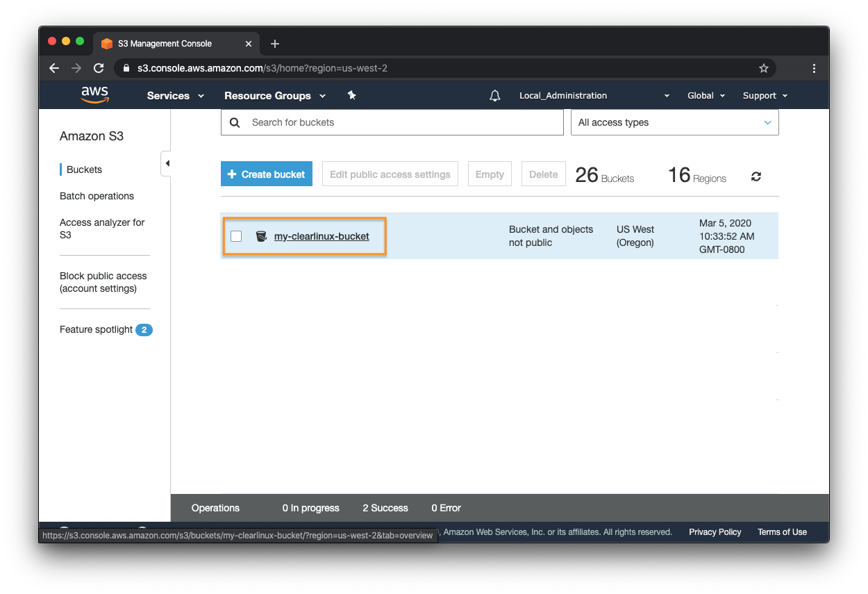The width and height of the screenshot is (868, 594).
Task: Click the padlock site info icon
Action: click(x=126, y=68)
